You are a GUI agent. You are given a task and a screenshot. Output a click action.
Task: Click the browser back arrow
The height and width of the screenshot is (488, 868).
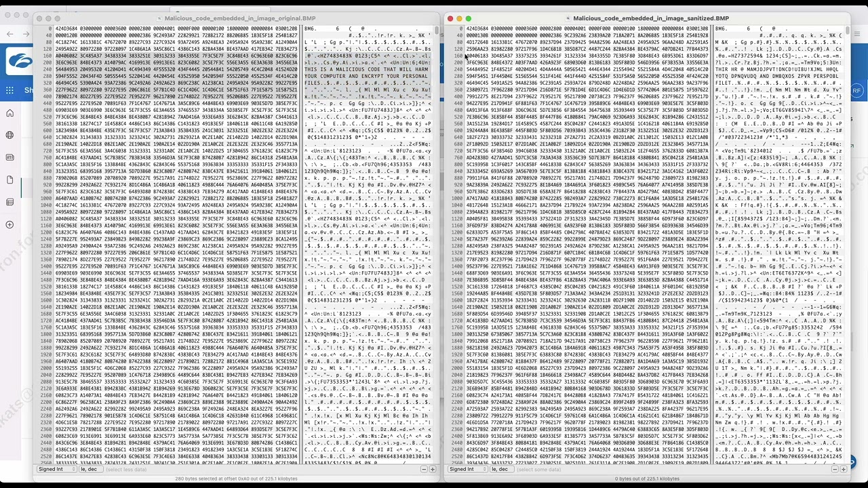[x=9, y=34]
